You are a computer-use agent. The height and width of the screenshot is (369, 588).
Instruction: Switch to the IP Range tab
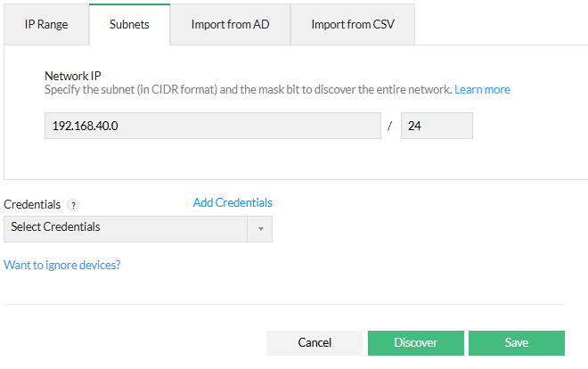(x=46, y=25)
